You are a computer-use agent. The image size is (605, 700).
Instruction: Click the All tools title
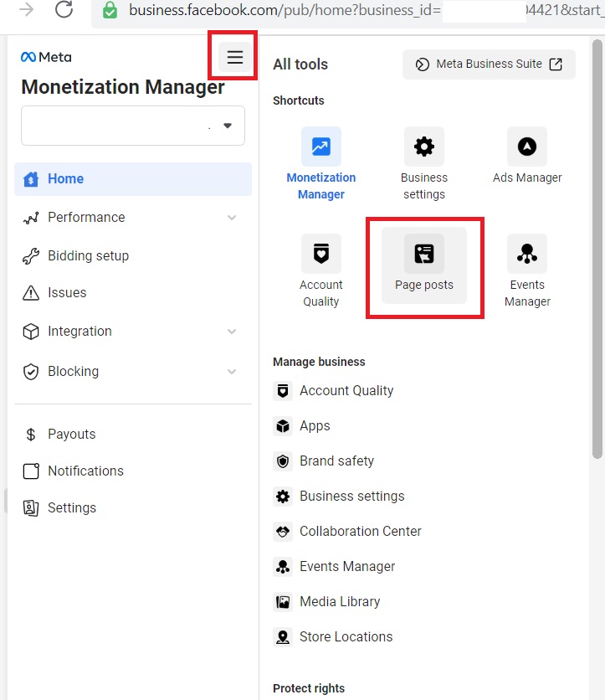[x=300, y=64]
